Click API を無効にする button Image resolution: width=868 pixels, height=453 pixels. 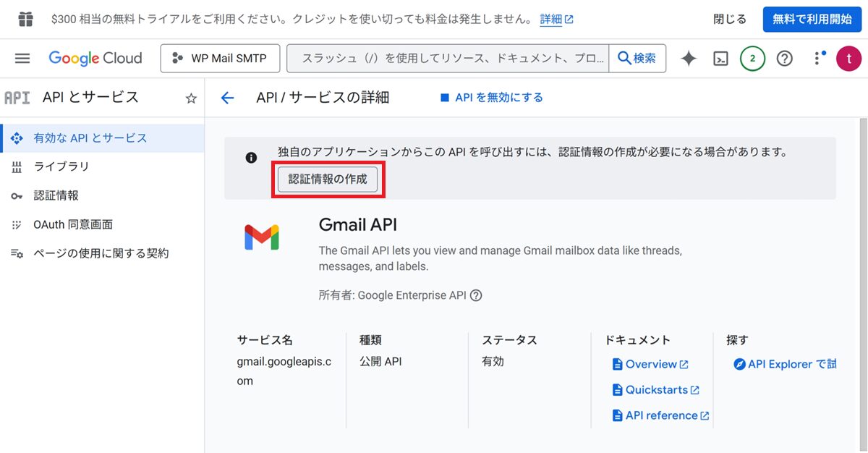(492, 97)
